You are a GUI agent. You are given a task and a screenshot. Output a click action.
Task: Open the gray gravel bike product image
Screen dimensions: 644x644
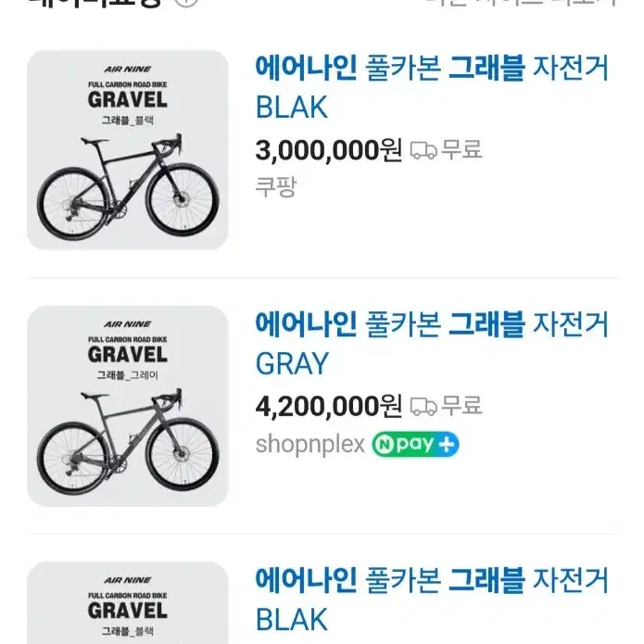coord(127,406)
